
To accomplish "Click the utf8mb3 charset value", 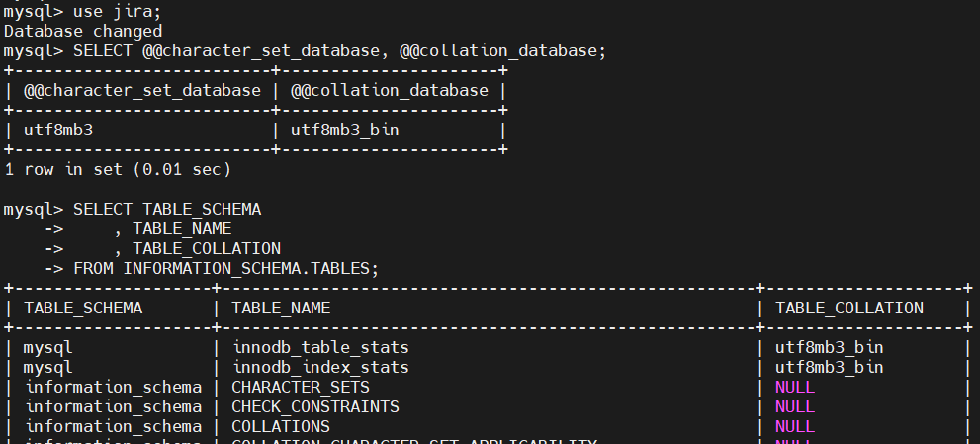I will [58, 131].
